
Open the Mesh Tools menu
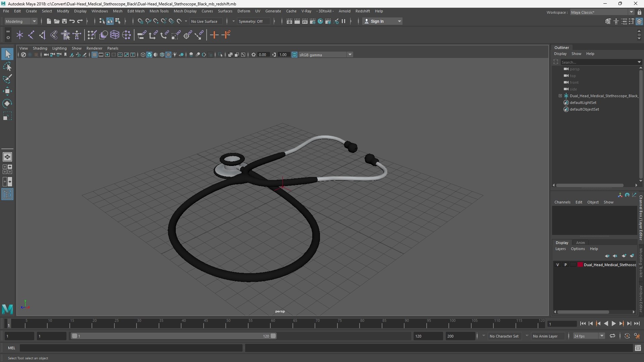click(159, 11)
